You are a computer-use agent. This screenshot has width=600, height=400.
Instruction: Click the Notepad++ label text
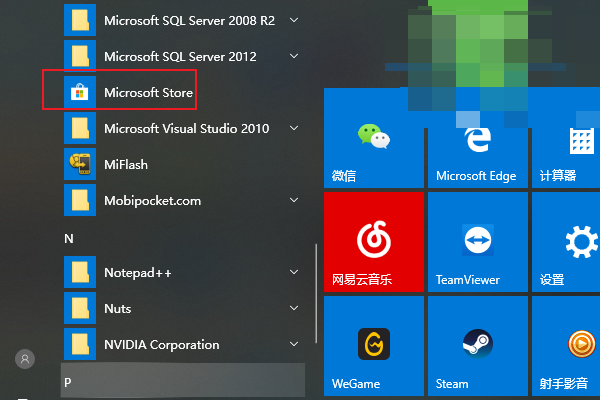pyautogui.click(x=138, y=273)
